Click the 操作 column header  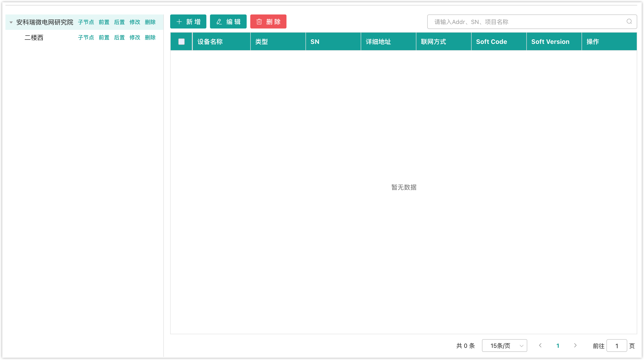609,42
